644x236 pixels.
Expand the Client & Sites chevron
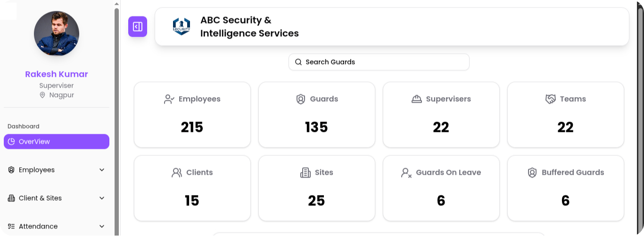tap(102, 198)
